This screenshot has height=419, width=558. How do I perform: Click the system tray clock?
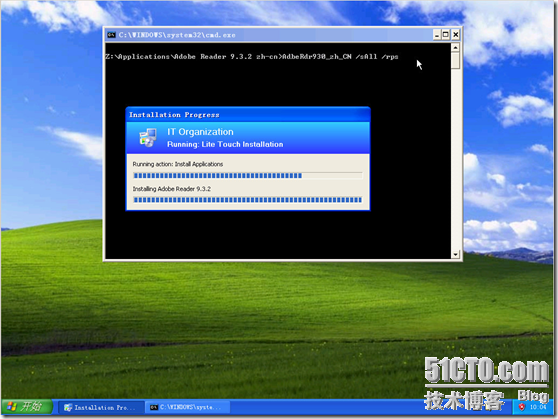click(538, 407)
